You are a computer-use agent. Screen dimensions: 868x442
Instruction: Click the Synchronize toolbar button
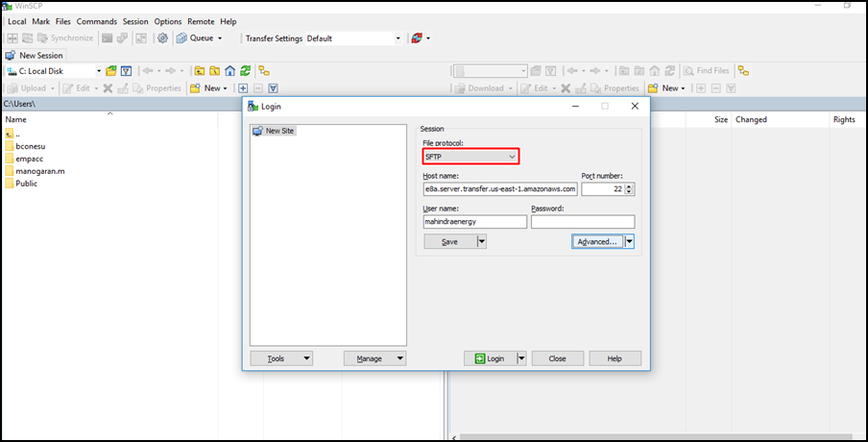coord(64,38)
